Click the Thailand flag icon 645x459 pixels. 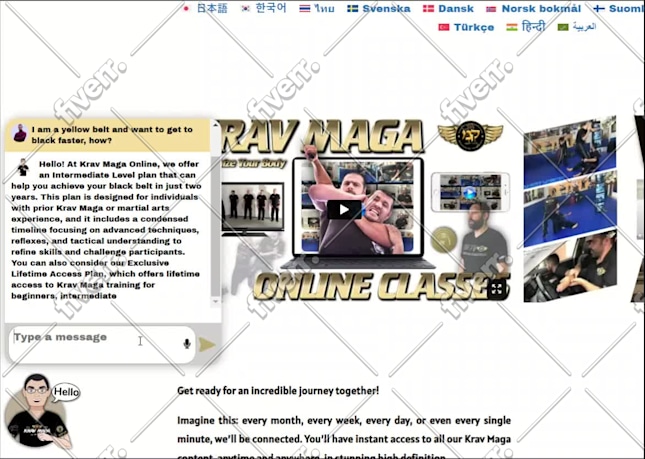305,9
